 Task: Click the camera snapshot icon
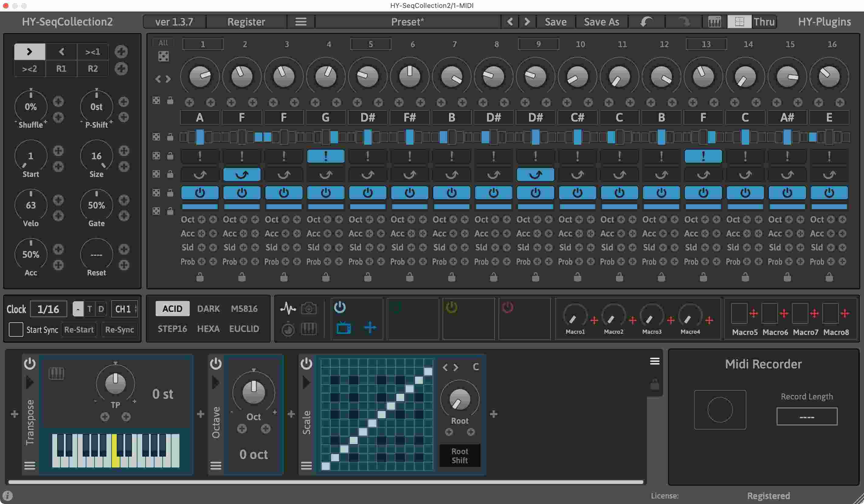tap(309, 308)
